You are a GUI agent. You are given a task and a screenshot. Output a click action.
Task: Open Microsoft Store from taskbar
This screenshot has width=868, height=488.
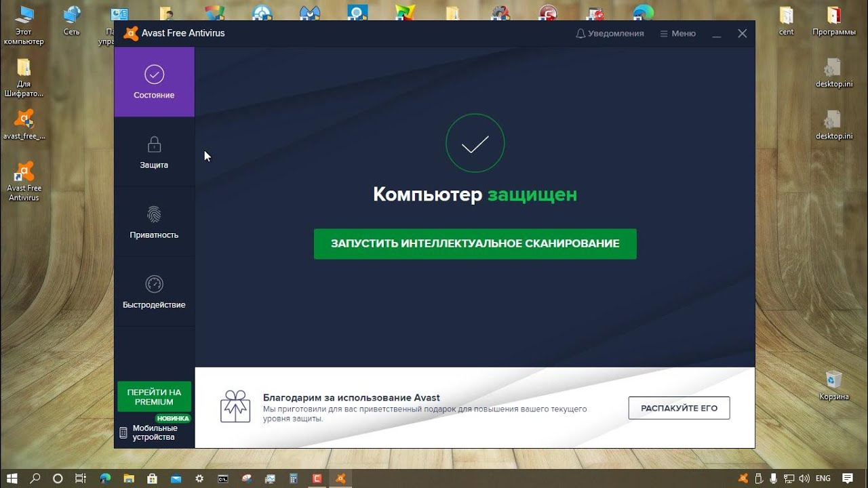(x=152, y=479)
